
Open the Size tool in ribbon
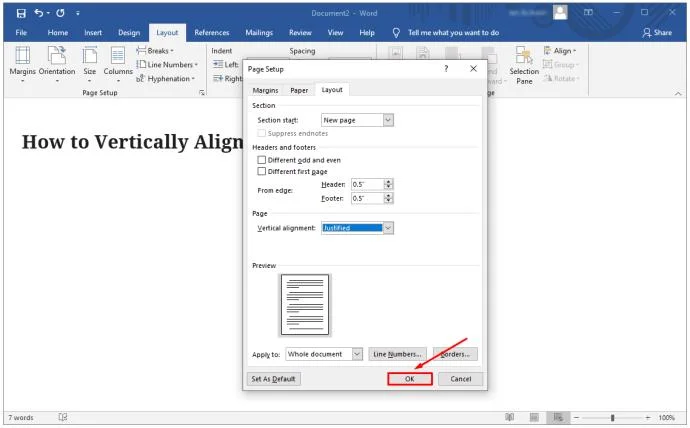(89, 64)
